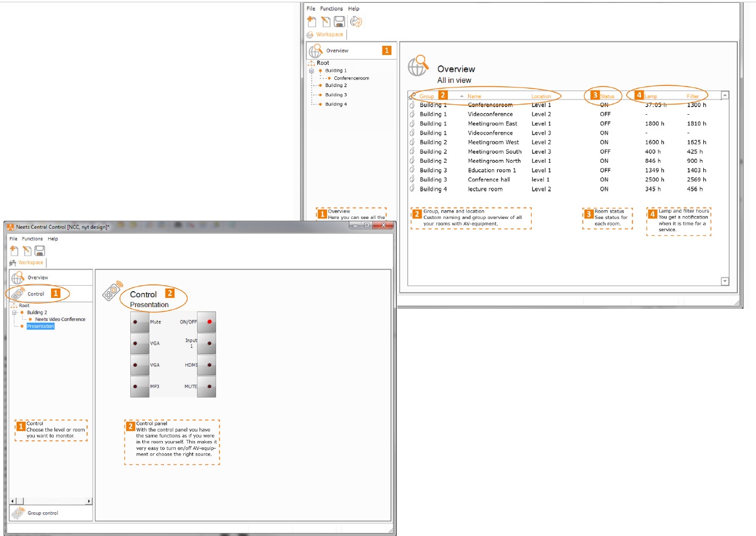Click the sync/refresh icon in the Overview window toolbar
Image resolution: width=756 pixels, height=536 pixels.
pos(356,21)
